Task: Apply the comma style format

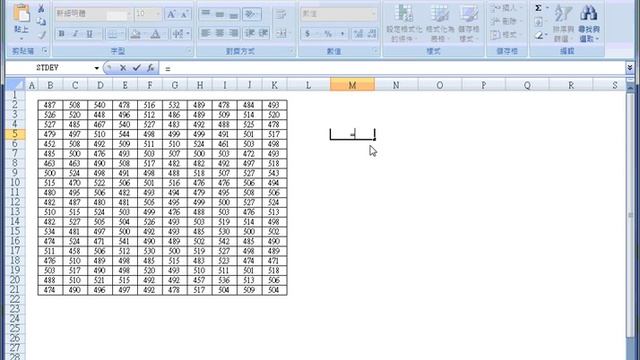Action: [x=342, y=34]
